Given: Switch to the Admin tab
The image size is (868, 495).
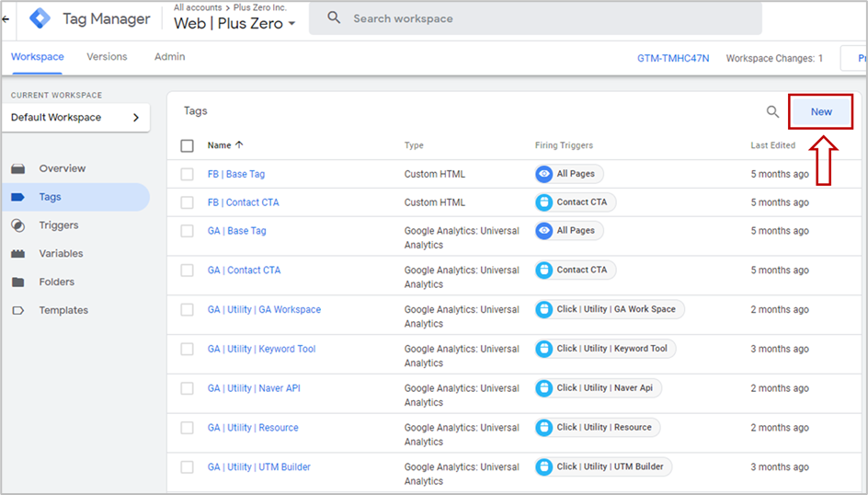Looking at the screenshot, I should tap(169, 56).
